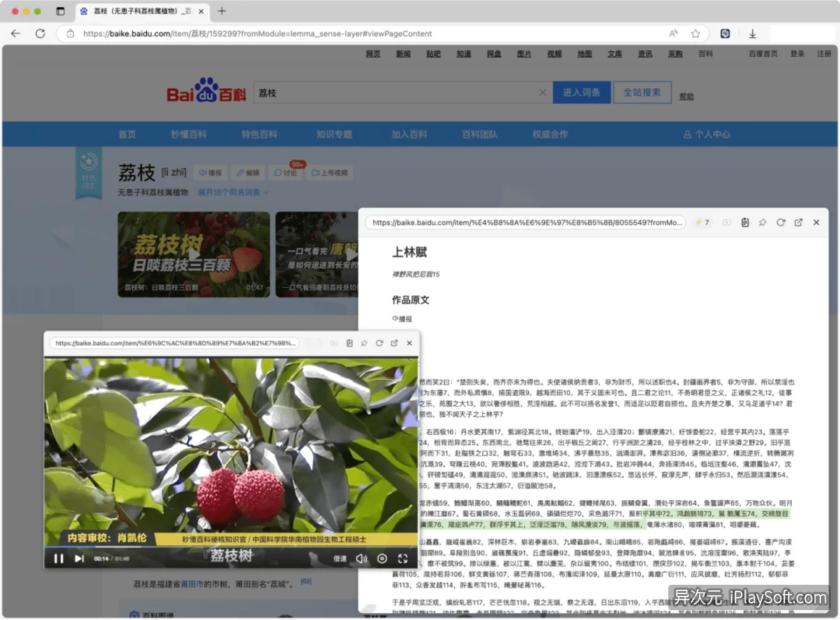Image resolution: width=840 pixels, height=620 pixels.
Task: Follow the 莆田市 link in the article
Action: pyautogui.click(x=191, y=581)
